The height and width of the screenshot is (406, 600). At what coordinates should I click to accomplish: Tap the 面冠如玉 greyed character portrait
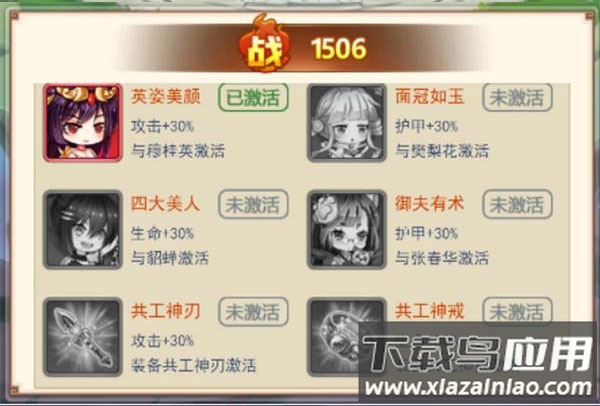(347, 122)
